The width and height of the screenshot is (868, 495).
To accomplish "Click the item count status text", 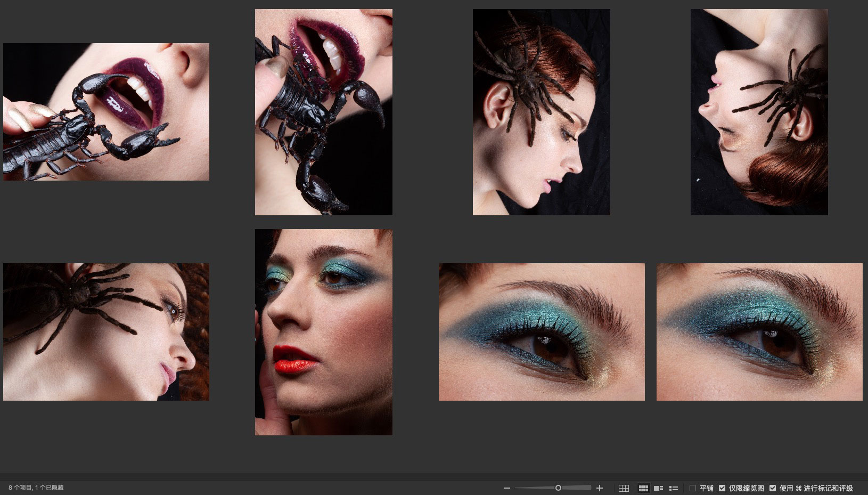I will point(36,488).
